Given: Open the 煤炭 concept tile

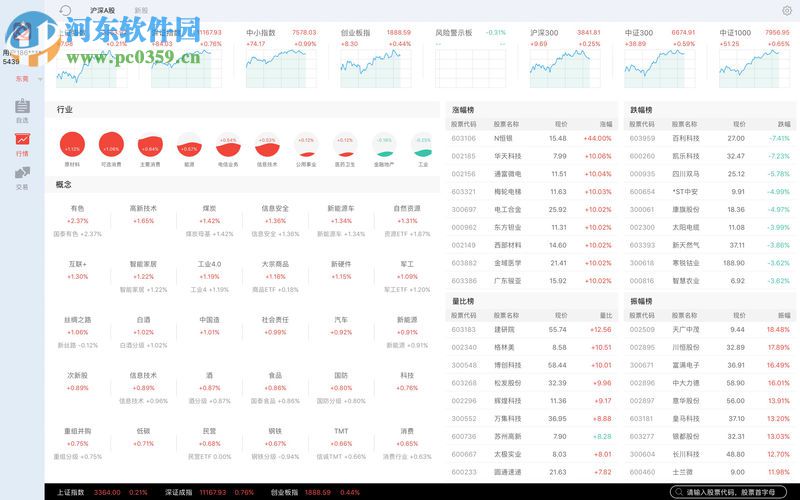Looking at the screenshot, I should coord(209,220).
